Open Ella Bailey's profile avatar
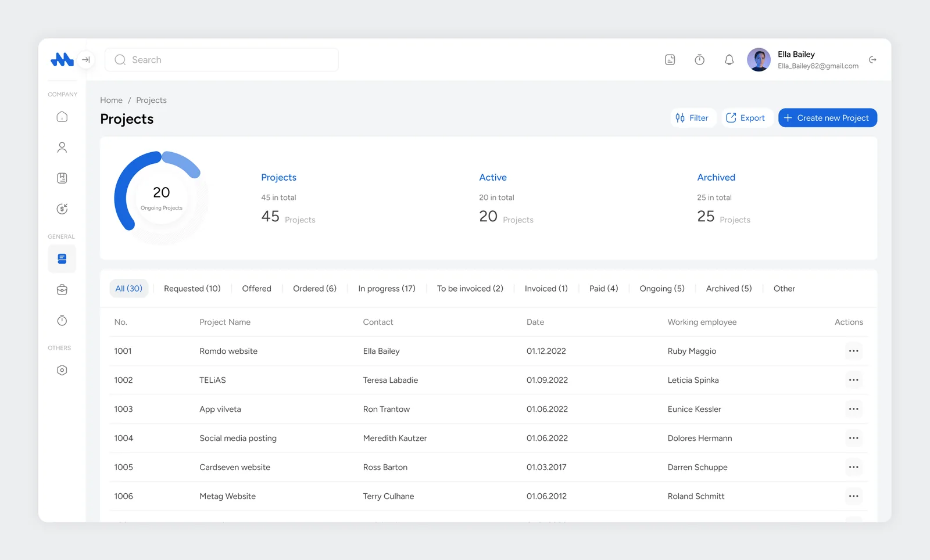Image resolution: width=930 pixels, height=560 pixels. coord(759,59)
